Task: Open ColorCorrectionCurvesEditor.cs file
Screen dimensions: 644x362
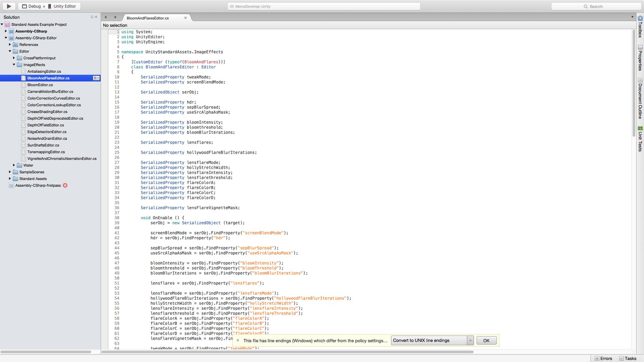Action: 54,98
